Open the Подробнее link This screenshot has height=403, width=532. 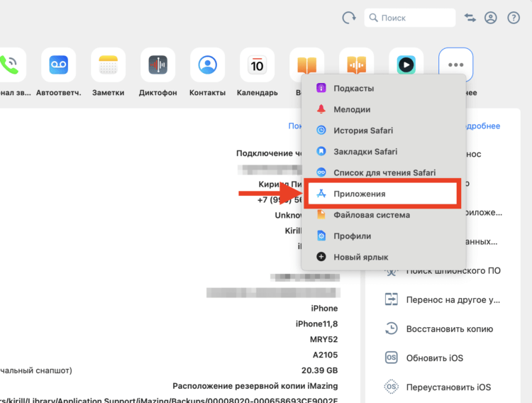point(483,126)
